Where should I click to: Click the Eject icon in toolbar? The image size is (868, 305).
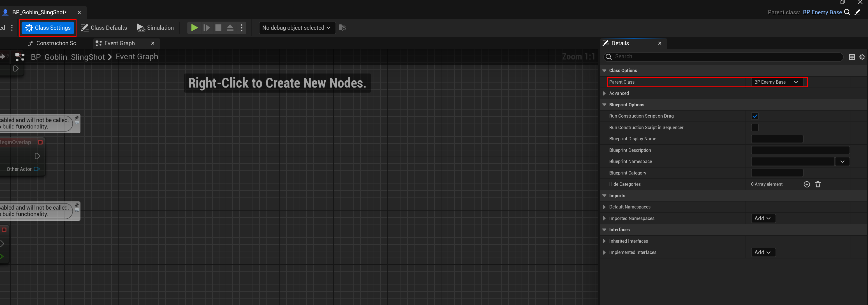pos(230,28)
